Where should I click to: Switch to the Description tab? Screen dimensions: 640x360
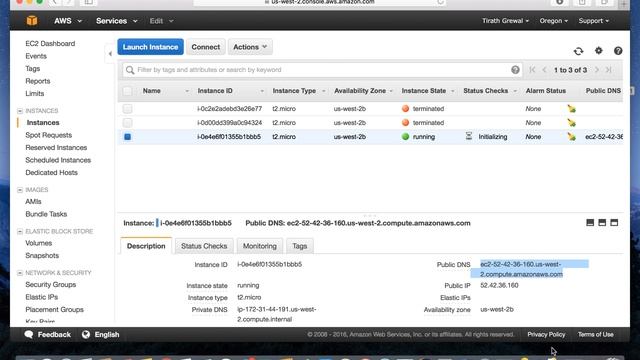click(146, 246)
